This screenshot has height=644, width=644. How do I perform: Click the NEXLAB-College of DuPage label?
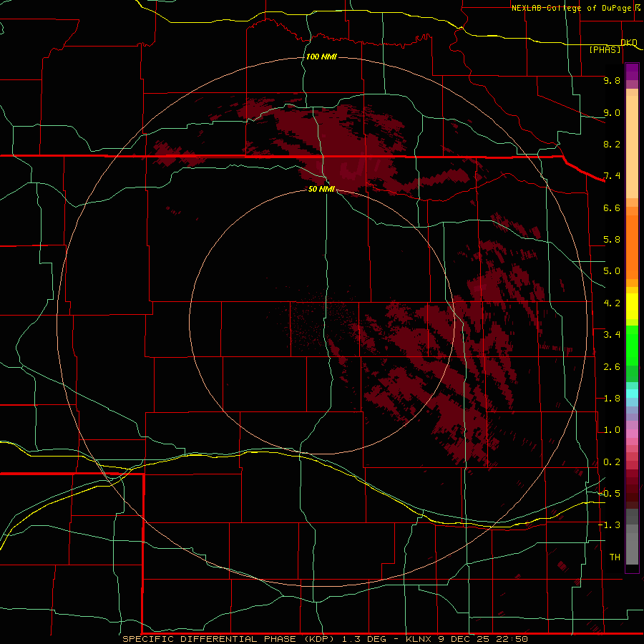[572, 8]
